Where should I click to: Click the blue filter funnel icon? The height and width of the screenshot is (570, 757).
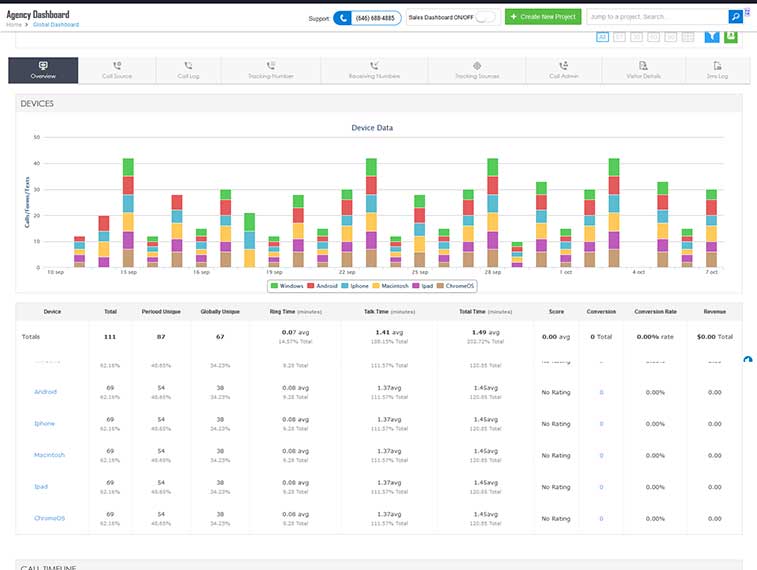[711, 37]
